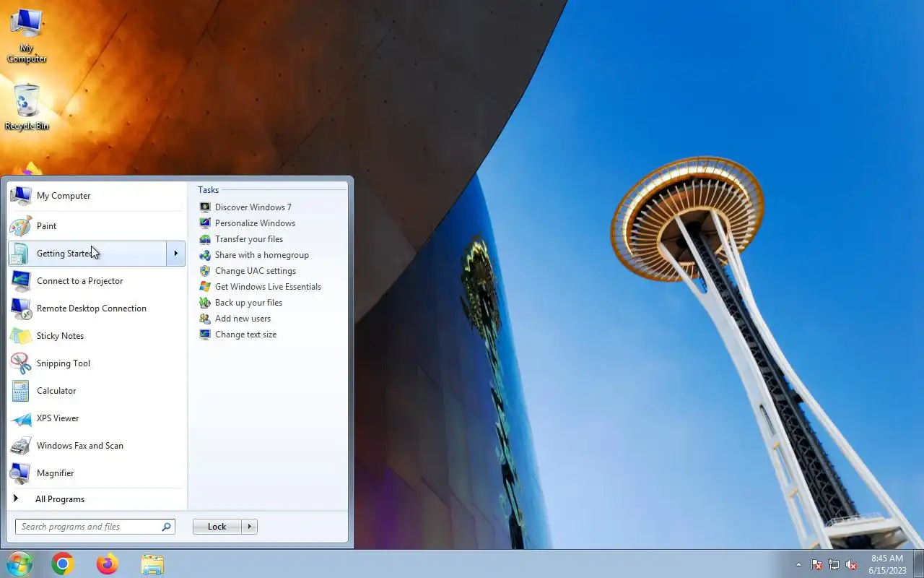The width and height of the screenshot is (924, 578).
Task: Launch Remote Desktop Connection icon
Action: 21,309
